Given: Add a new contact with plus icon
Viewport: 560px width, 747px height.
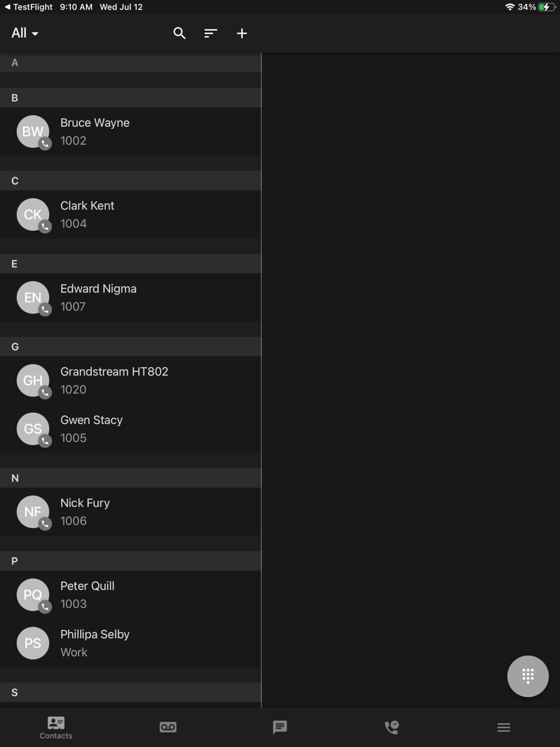Looking at the screenshot, I should click(242, 33).
